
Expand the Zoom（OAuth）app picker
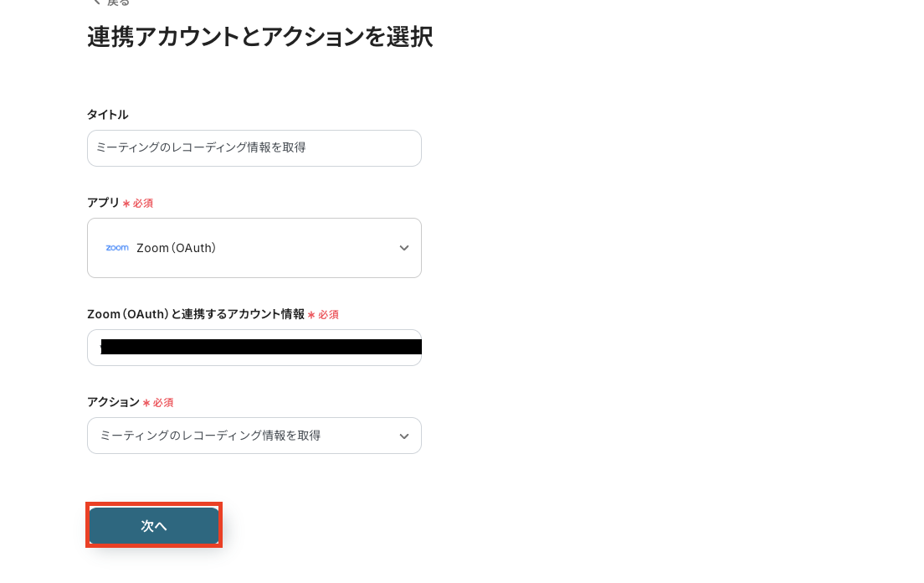tap(254, 248)
